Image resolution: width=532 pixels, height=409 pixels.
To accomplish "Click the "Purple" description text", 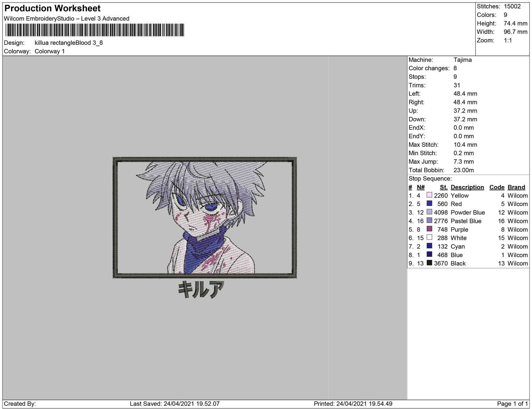I will point(459,229).
